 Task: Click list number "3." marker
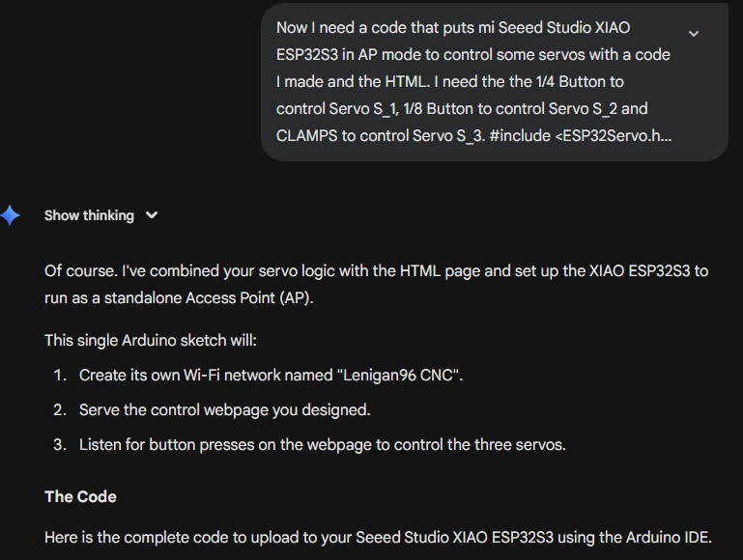coord(60,444)
